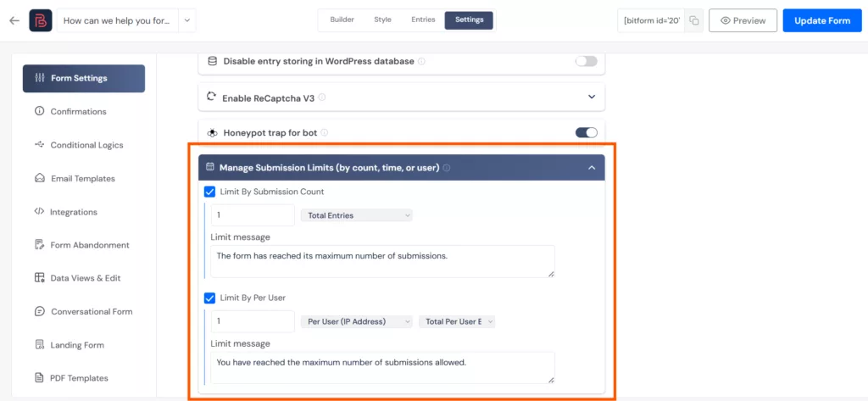This screenshot has height=401, width=868.
Task: Click the PDF Templates document icon
Action: (39, 378)
